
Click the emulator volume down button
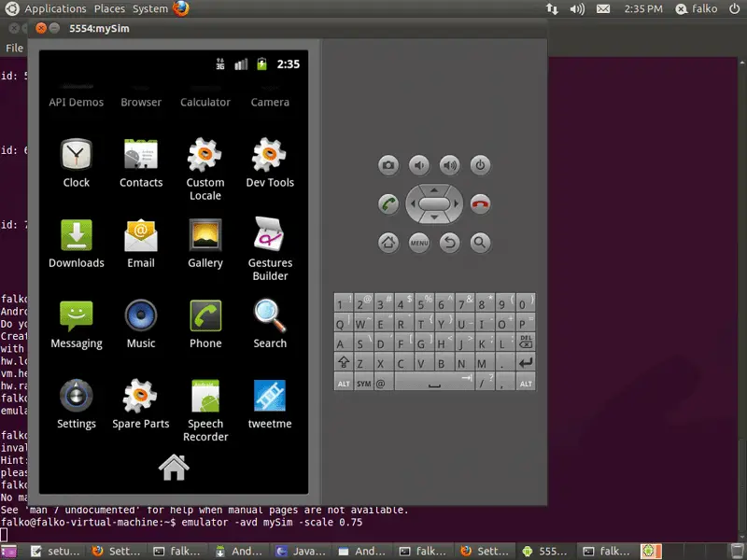(x=418, y=165)
